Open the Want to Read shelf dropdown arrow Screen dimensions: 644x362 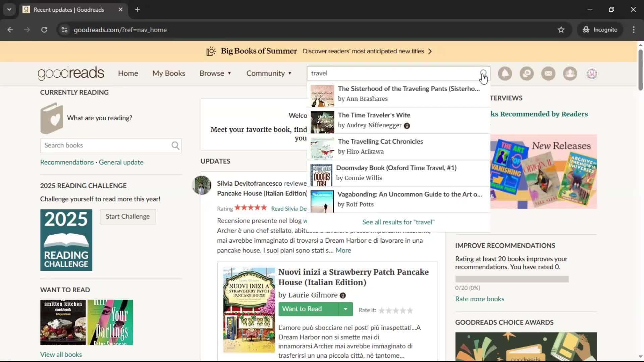[x=345, y=309]
